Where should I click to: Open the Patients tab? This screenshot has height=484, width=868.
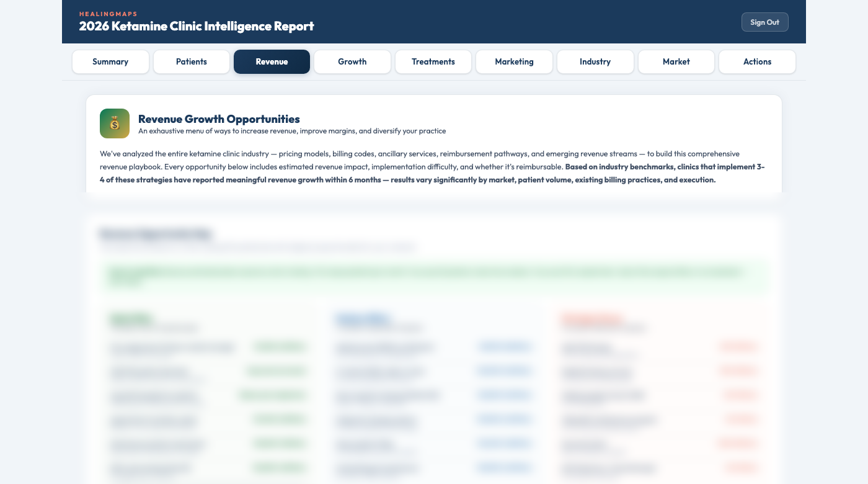point(191,61)
